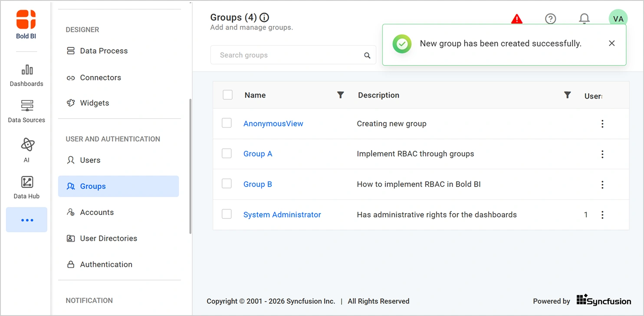
Task: Click "Has administrative rights for the dashboards"
Action: (x=437, y=214)
